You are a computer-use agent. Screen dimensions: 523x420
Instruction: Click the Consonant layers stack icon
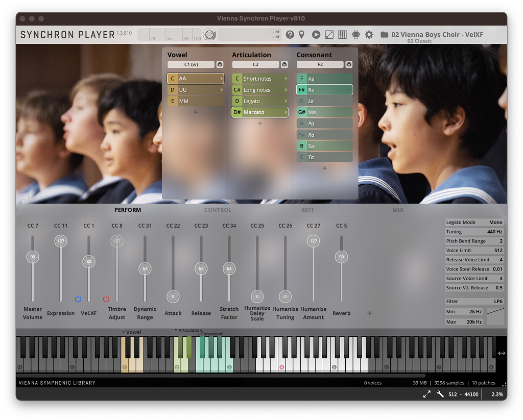[349, 64]
